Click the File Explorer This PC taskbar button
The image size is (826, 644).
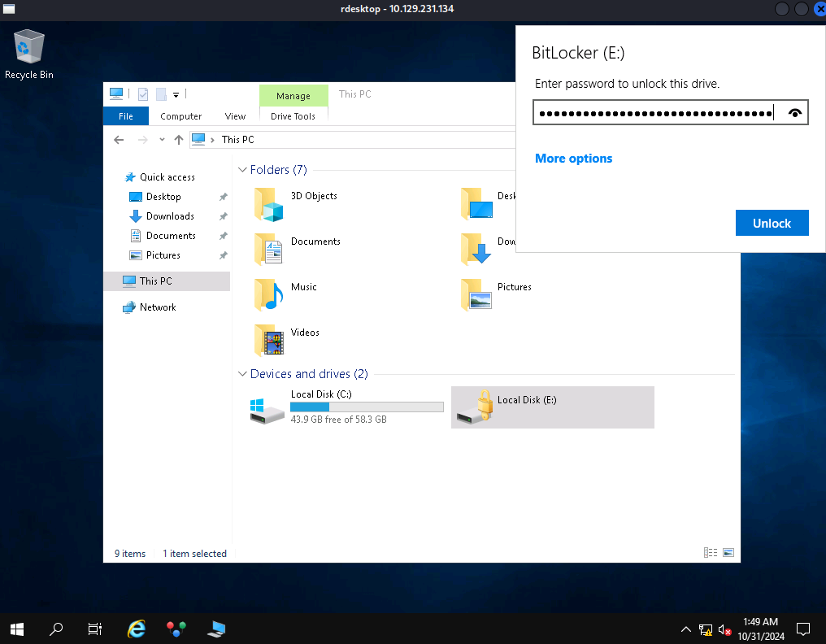(216, 629)
